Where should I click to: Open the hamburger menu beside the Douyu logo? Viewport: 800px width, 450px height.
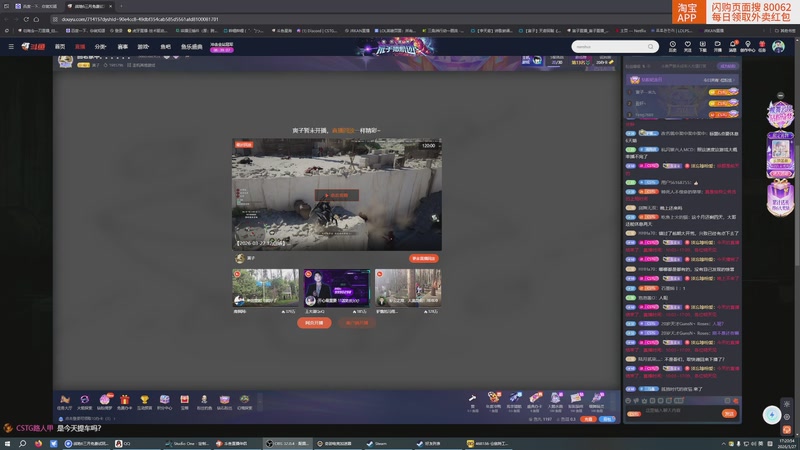(x=11, y=46)
